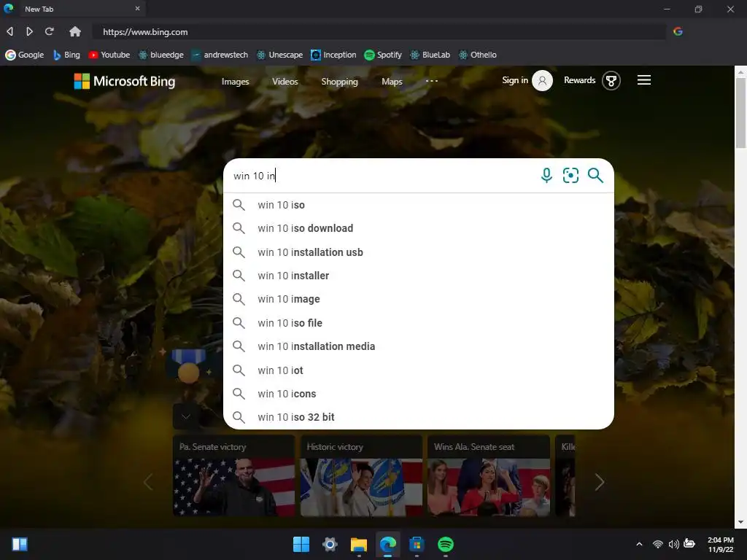This screenshot has height=560, width=747.
Task: Open the blueedge bookmark
Action: click(161, 55)
